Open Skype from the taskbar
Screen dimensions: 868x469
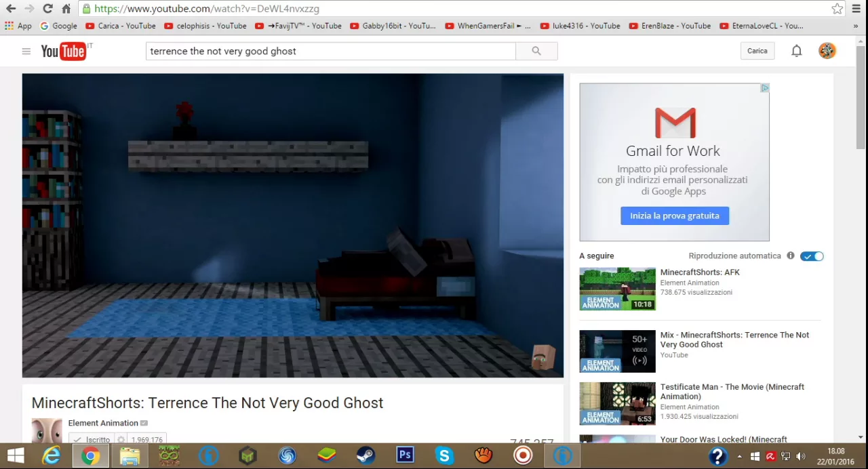pos(444,456)
